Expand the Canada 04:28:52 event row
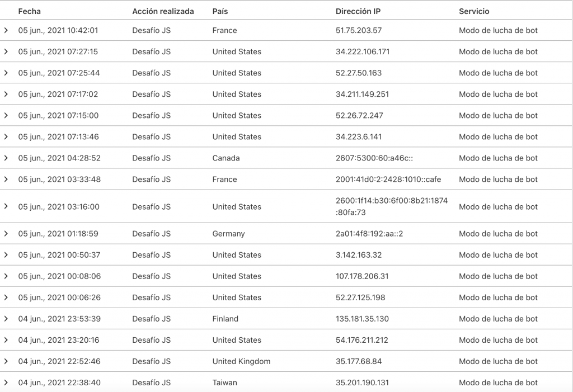Screen dimensions: 573x392 (6, 158)
